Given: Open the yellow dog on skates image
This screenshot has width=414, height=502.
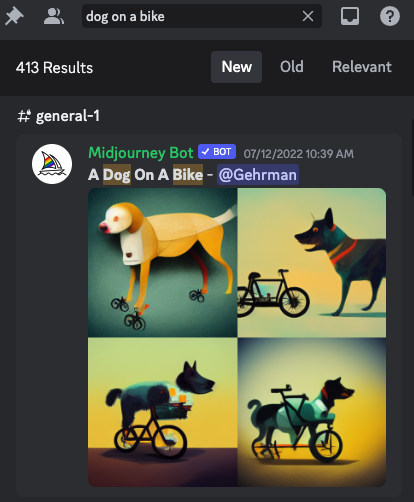Looking at the screenshot, I should click(x=162, y=262).
